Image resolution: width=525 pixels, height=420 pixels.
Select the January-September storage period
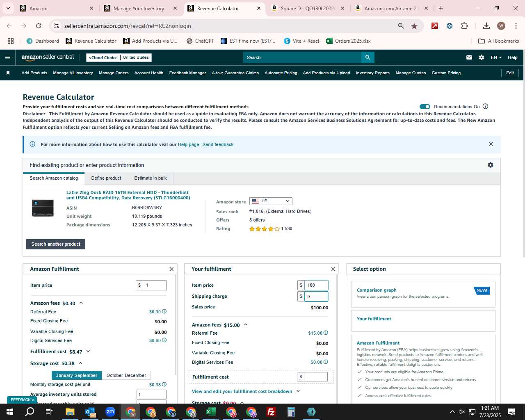click(x=76, y=375)
